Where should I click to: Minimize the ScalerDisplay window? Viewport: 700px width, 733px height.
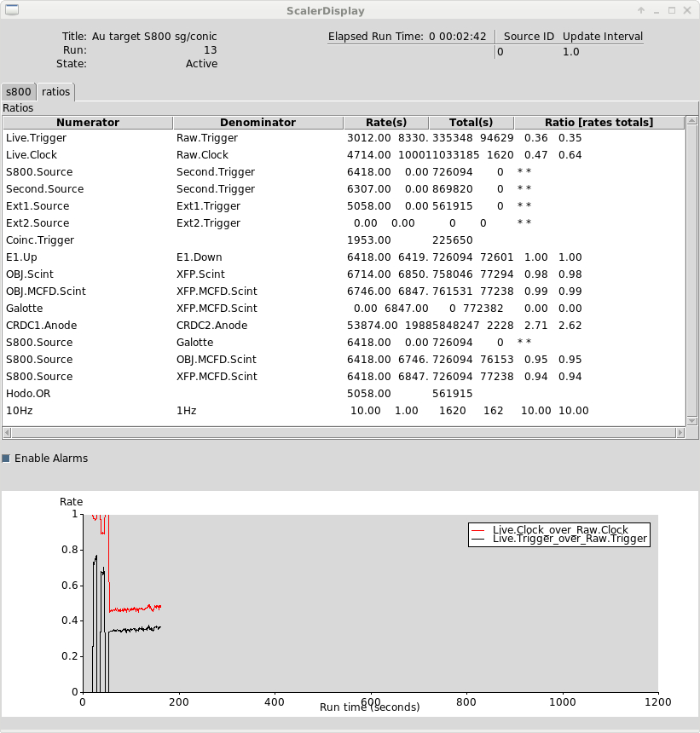point(657,11)
